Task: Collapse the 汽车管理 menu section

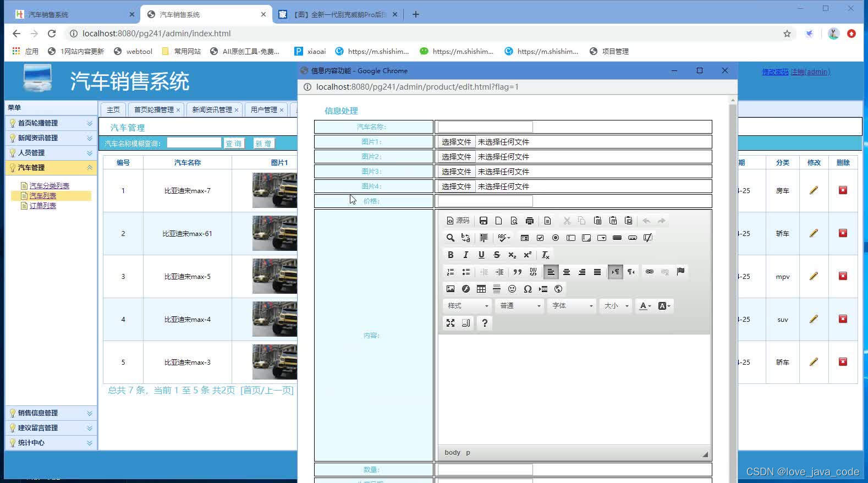Action: click(x=51, y=168)
